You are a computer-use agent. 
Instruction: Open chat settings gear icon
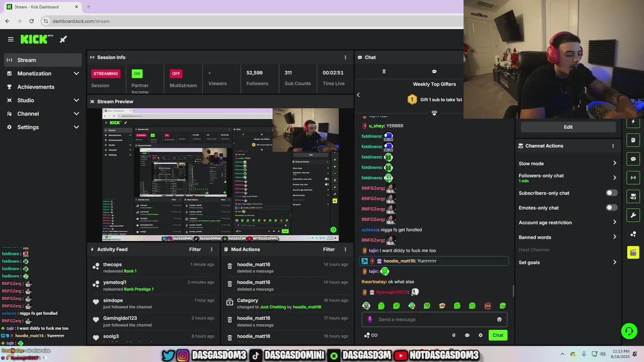[x=480, y=335]
